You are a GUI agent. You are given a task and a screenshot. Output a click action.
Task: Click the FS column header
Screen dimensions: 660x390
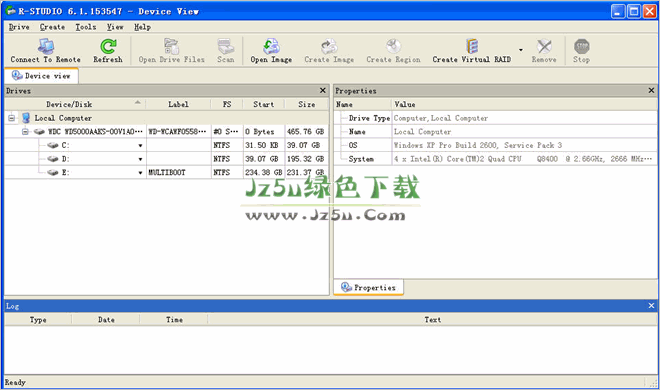227,104
